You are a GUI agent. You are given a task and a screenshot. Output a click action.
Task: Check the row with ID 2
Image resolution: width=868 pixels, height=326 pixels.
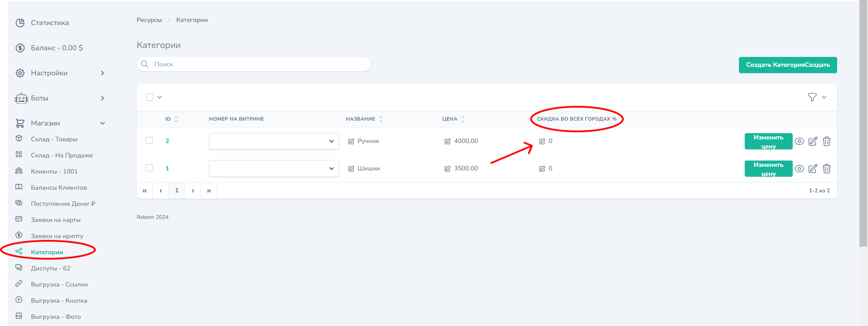click(x=149, y=140)
